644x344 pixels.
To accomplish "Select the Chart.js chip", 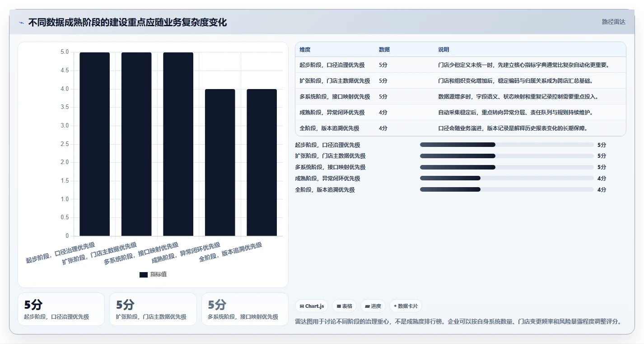I will click(x=312, y=306).
